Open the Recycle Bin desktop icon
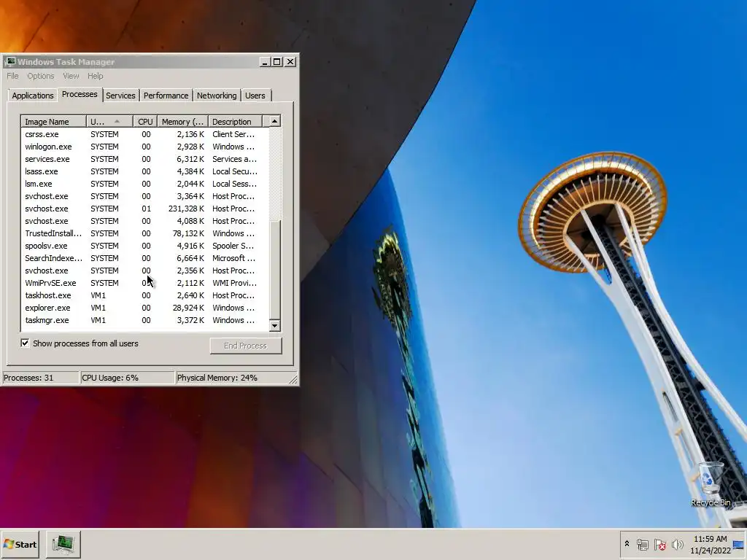The width and height of the screenshot is (747, 560). click(x=711, y=484)
